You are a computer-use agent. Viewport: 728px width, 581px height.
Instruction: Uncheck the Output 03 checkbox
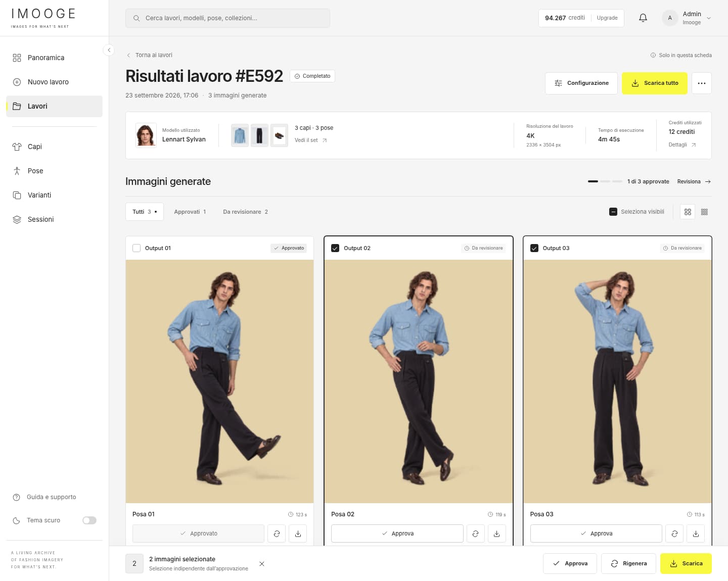(534, 248)
